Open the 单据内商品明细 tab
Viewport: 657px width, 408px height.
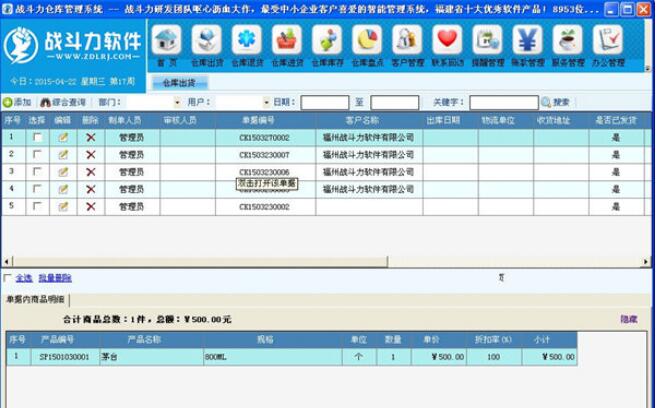tap(35, 299)
